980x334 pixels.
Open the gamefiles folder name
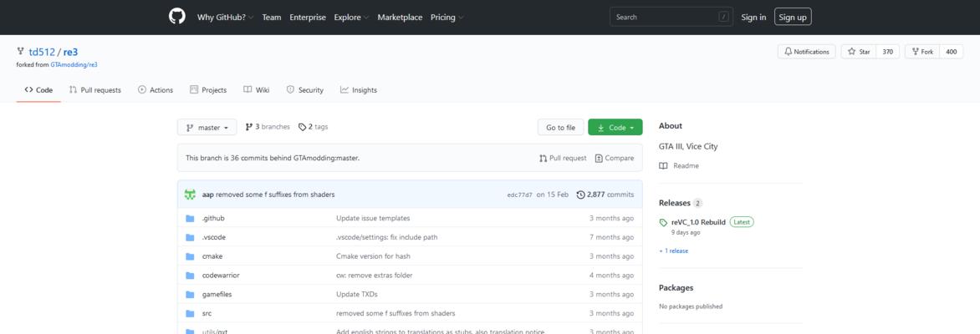217,294
